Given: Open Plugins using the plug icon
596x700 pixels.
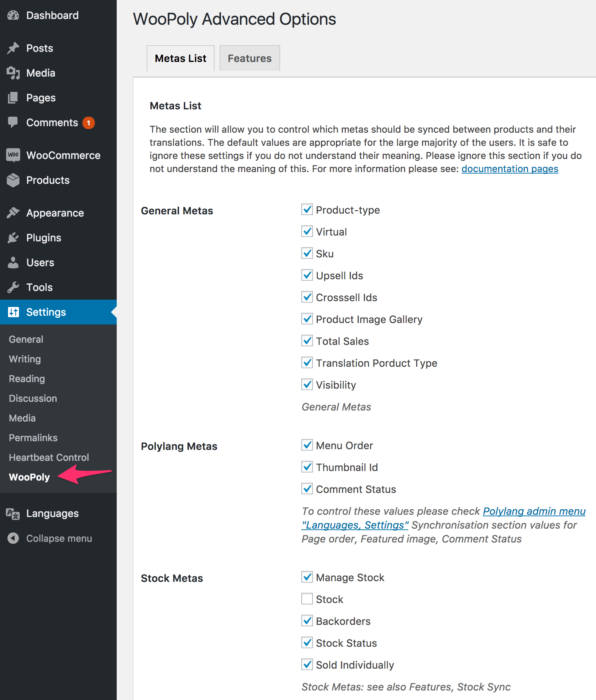Looking at the screenshot, I should [x=13, y=237].
